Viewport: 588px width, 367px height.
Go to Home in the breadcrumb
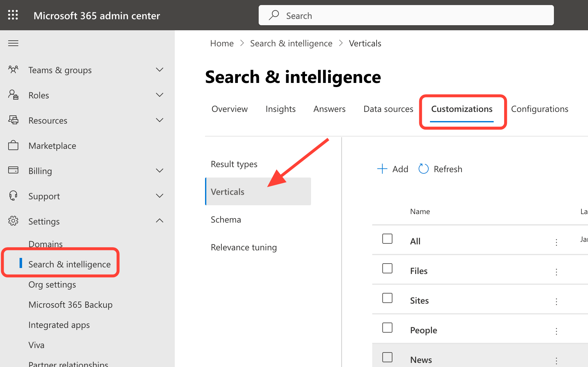(x=222, y=44)
